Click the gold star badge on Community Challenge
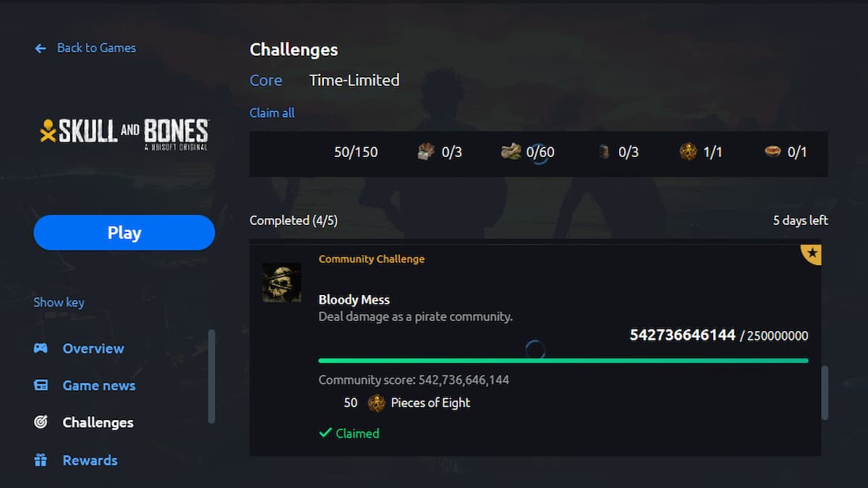 coord(811,254)
